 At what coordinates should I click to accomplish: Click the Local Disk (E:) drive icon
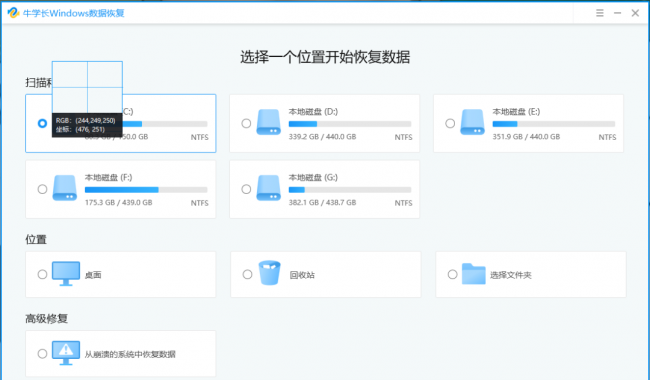point(472,122)
